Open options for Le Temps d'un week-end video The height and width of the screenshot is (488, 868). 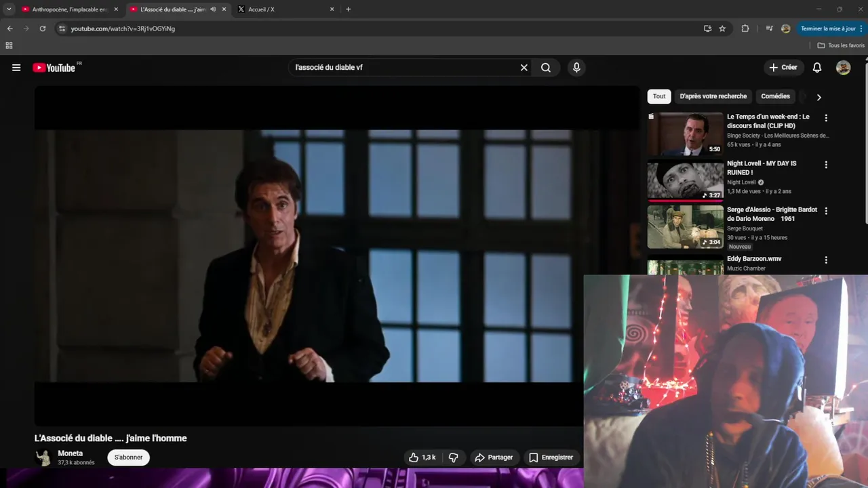[826, 118]
